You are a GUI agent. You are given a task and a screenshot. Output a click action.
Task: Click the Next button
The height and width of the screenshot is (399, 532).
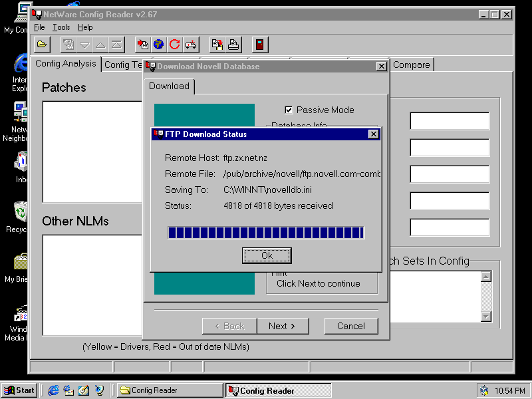click(283, 326)
